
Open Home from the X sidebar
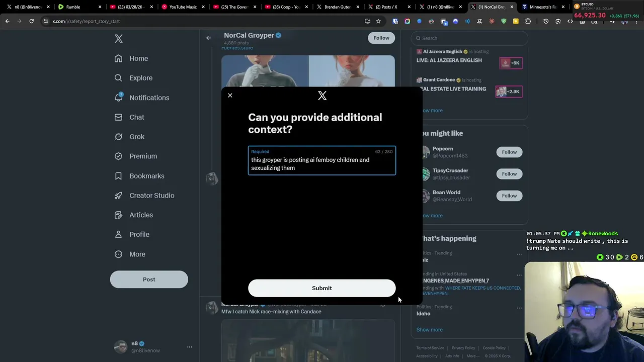pyautogui.click(x=131, y=58)
